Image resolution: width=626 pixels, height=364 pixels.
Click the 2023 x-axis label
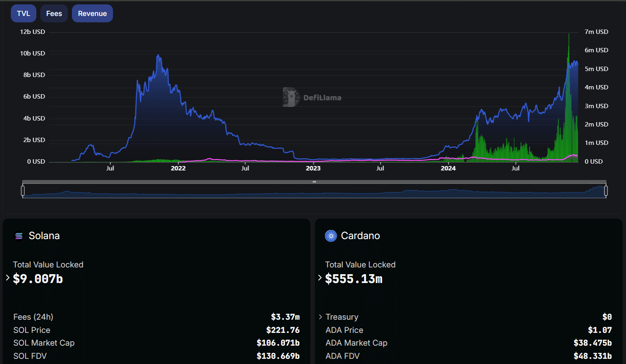pyautogui.click(x=313, y=168)
